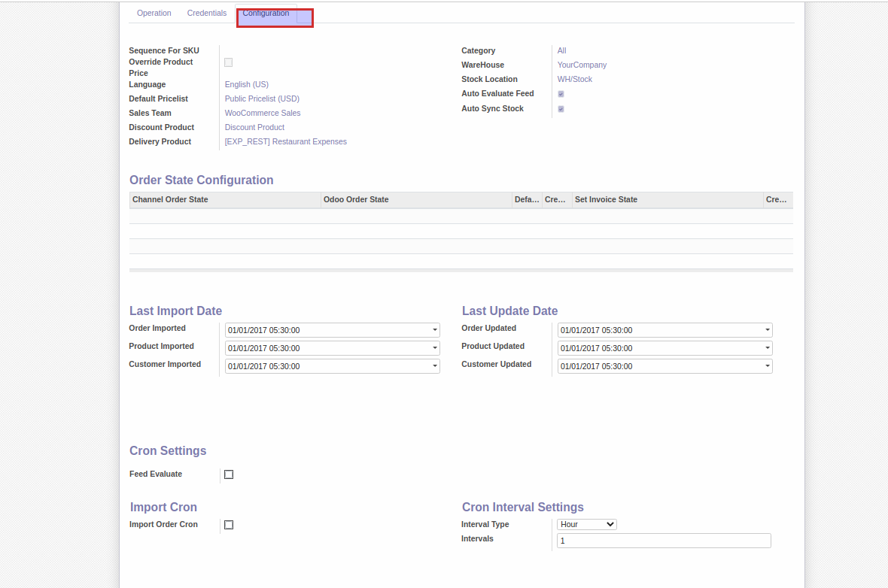Open the Credentials tab
The width and height of the screenshot is (888, 588).
pos(207,13)
